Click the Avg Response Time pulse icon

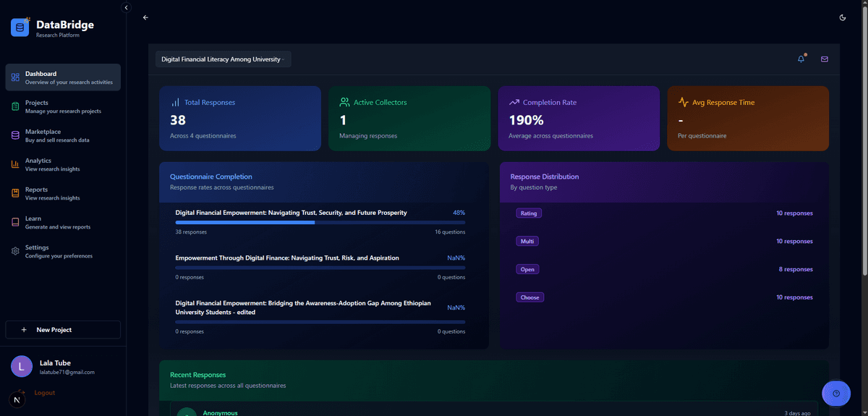coord(684,102)
